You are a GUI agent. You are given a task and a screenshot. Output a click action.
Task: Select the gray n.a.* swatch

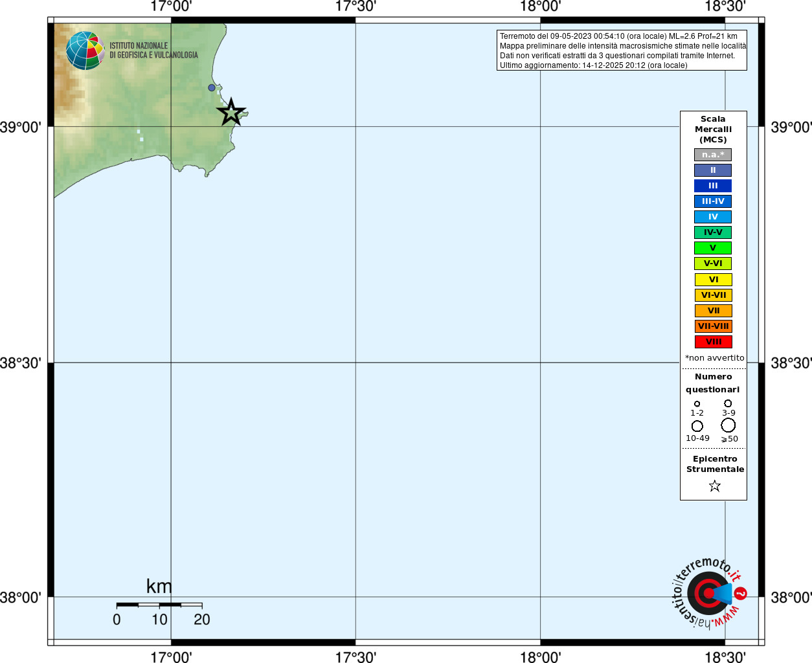(x=713, y=155)
